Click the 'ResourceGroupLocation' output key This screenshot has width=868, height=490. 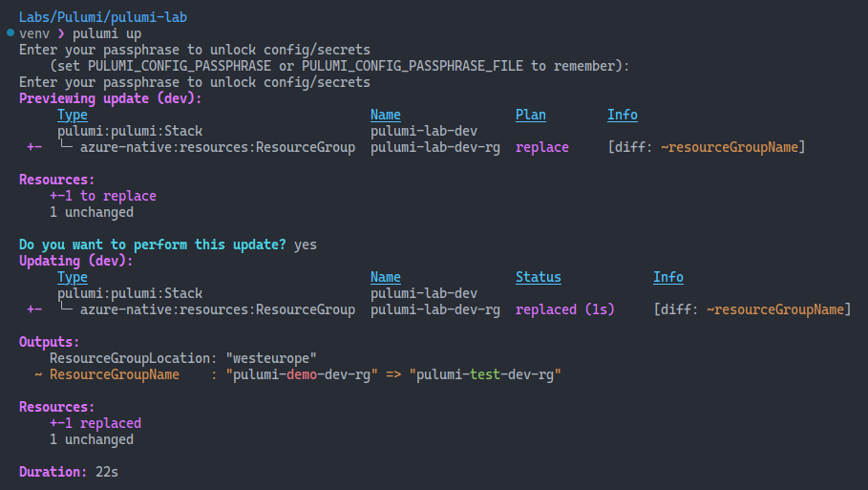coord(130,358)
